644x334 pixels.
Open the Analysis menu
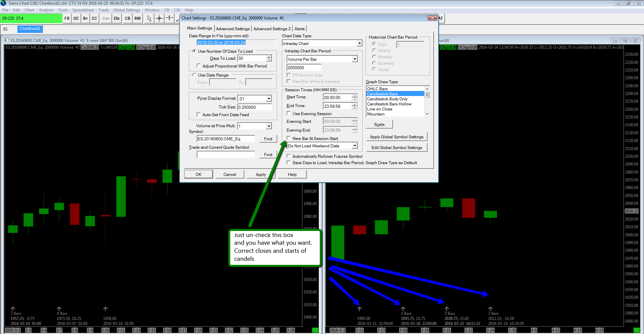46,10
